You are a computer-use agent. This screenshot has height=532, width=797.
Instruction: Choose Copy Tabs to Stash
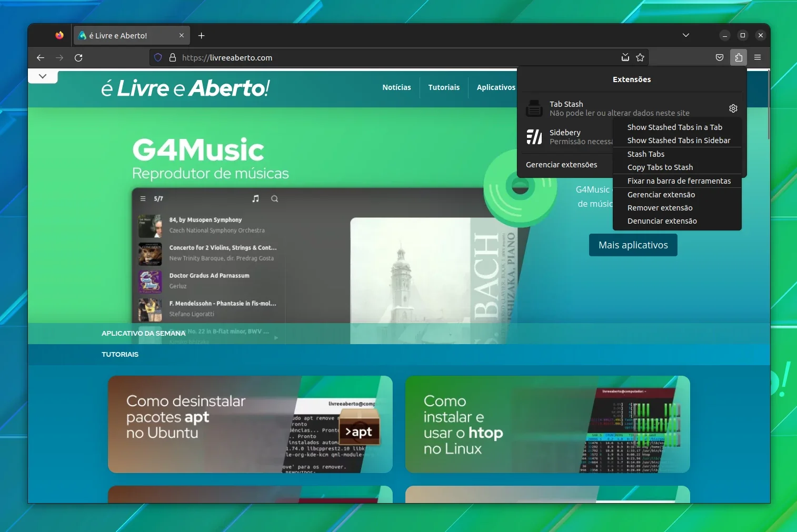[x=677, y=167]
